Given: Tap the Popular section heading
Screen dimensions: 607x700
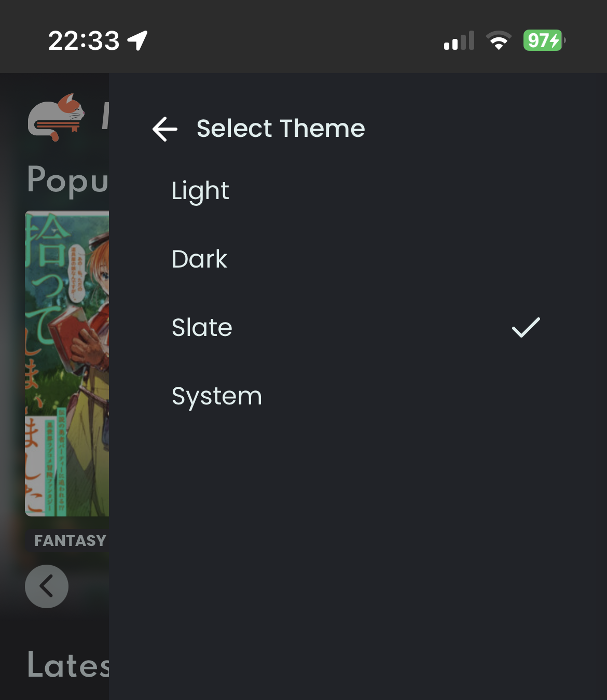Looking at the screenshot, I should pos(68,180).
